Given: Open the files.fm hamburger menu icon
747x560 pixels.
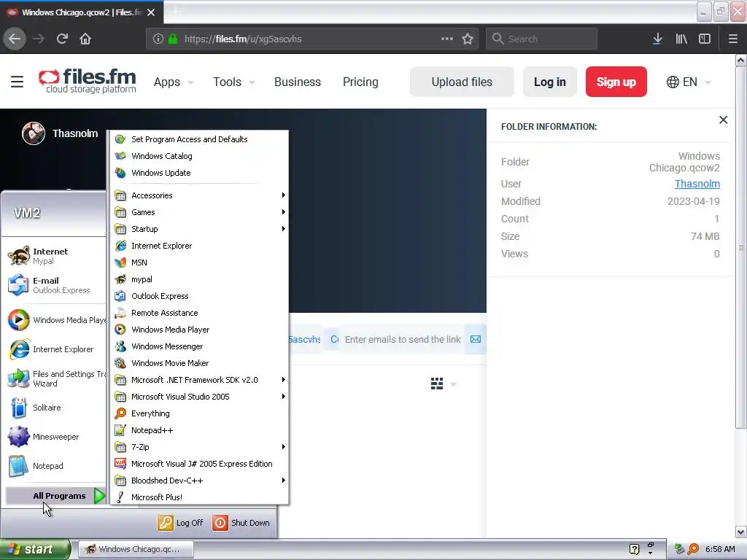Looking at the screenshot, I should [18, 82].
